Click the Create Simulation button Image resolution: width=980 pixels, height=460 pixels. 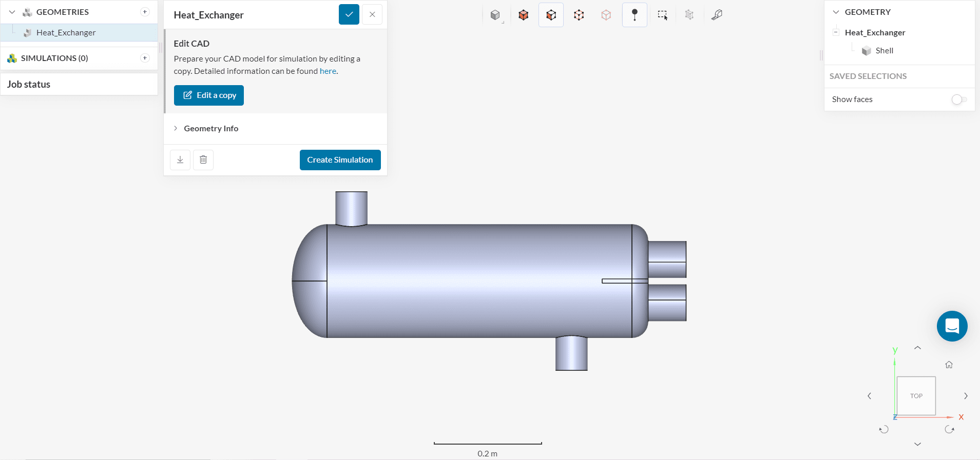tap(340, 160)
